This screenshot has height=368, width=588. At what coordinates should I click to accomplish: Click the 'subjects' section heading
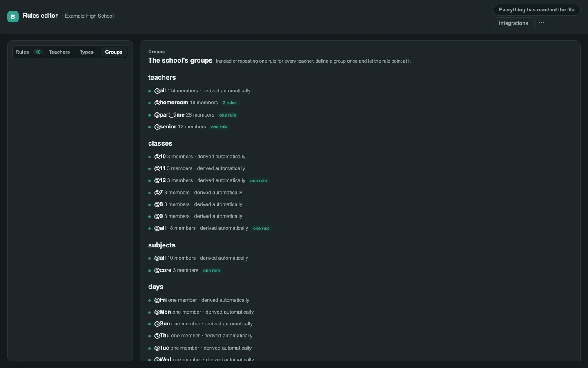coord(162,245)
